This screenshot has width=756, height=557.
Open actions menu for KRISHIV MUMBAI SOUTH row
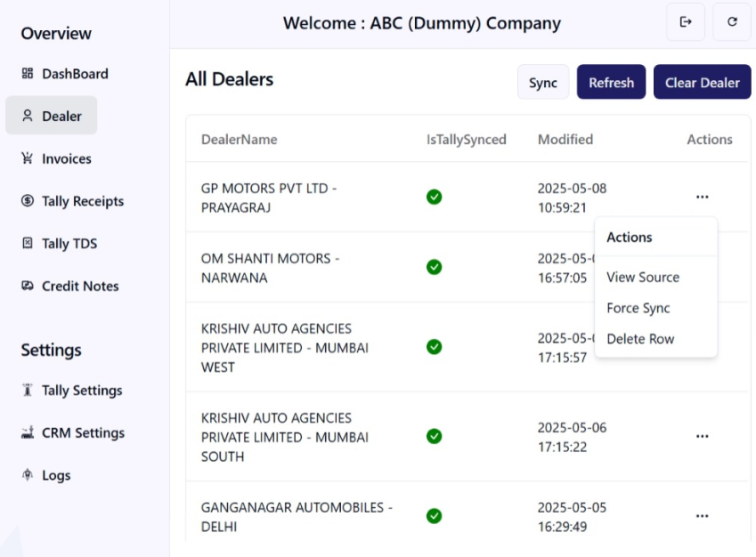pos(702,436)
